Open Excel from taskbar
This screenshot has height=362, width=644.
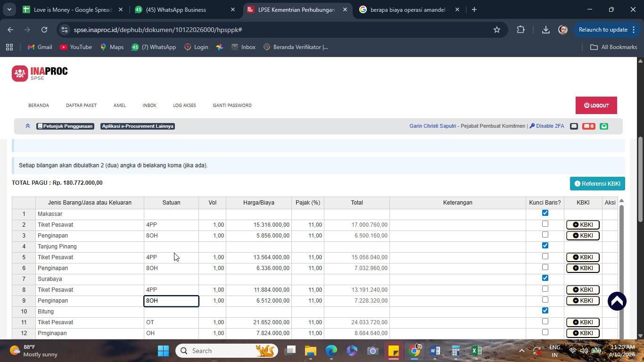point(476,351)
